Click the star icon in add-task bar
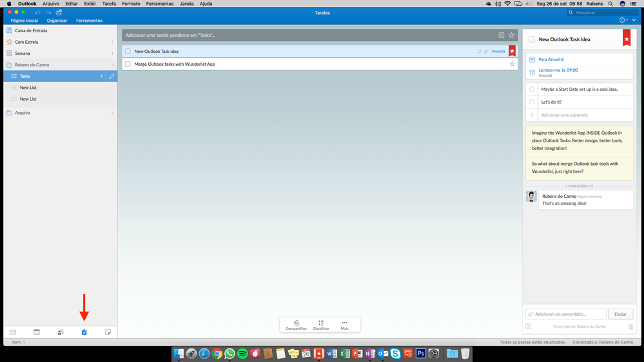This screenshot has height=362, width=644. 511,35
